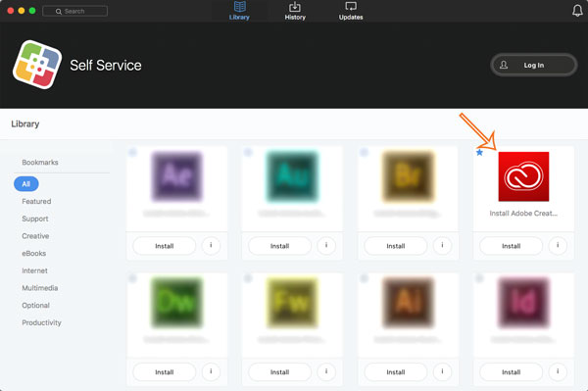588x391 pixels.
Task: Open the Library tab
Action: pyautogui.click(x=239, y=11)
